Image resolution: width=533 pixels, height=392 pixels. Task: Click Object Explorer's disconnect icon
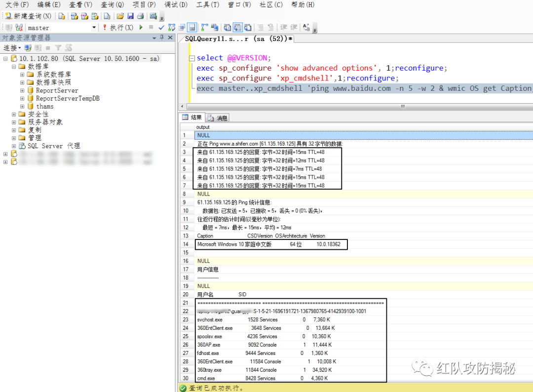coord(38,48)
